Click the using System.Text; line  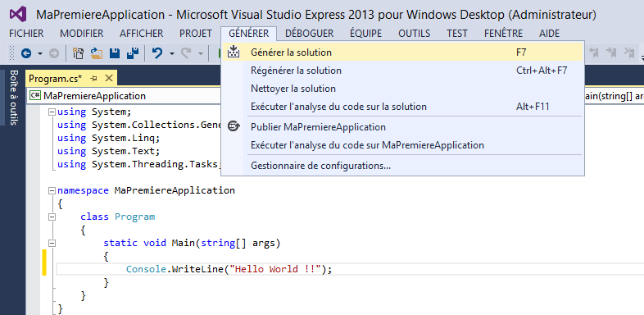pos(108,151)
